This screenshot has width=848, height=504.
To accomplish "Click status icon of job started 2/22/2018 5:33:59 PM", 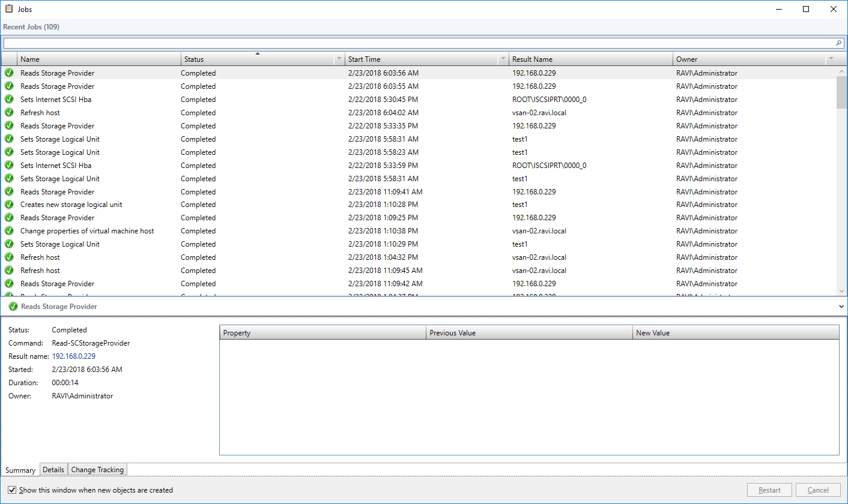I will [9, 166].
